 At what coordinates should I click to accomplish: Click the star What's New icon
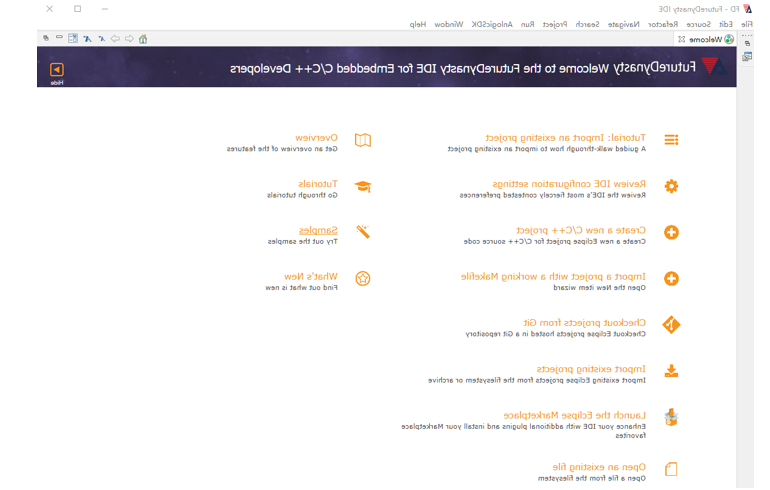coord(363,278)
